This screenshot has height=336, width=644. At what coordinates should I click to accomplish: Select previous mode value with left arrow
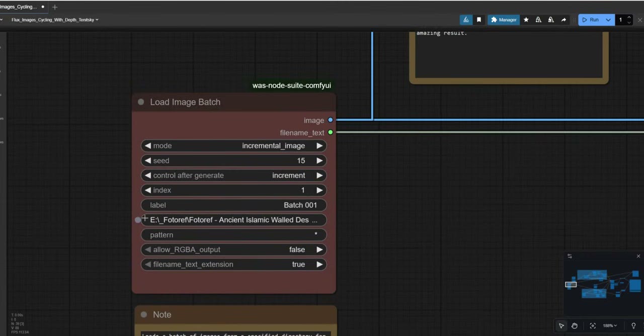(x=147, y=146)
